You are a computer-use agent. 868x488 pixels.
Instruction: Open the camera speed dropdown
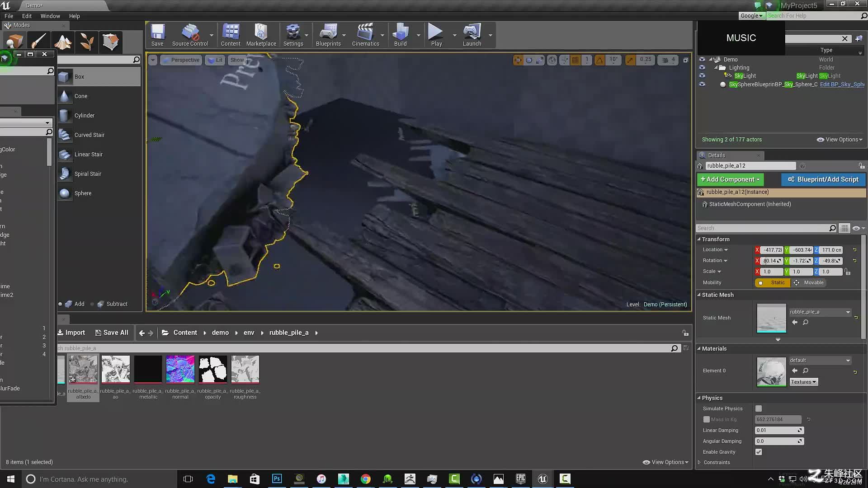(x=668, y=60)
